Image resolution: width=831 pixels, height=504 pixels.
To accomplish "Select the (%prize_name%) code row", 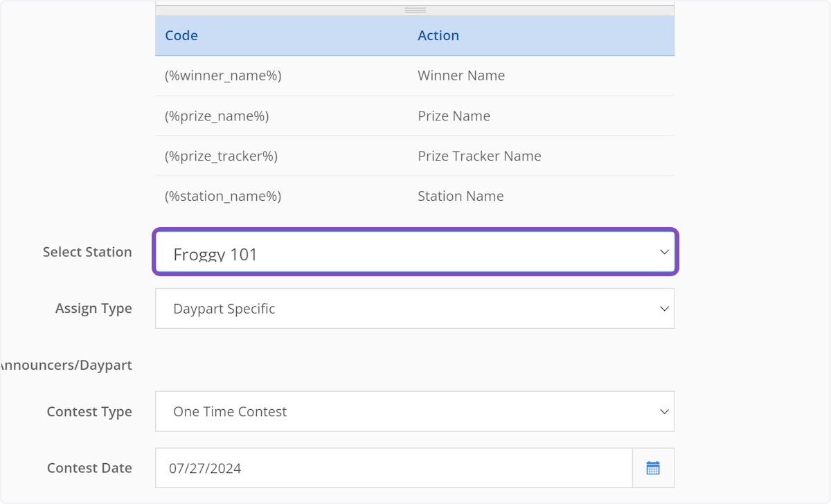I will click(217, 116).
